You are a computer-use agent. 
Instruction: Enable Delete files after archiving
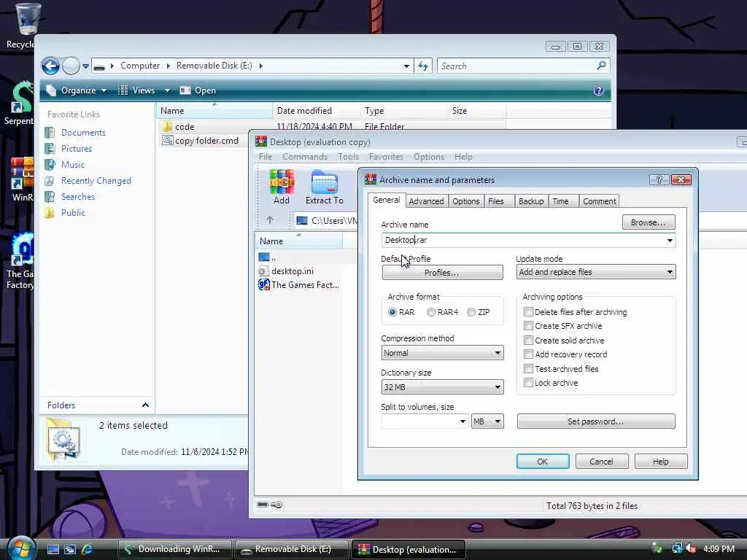(528, 312)
